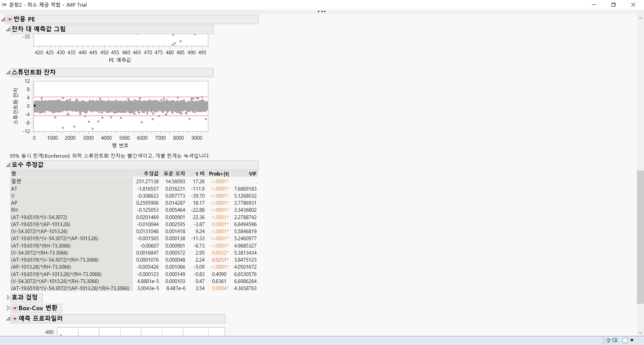Select the (AT-19.6519)*(RH-73.3066) term
Image resolution: width=644 pixels, height=345 pixels.
pos(41,246)
